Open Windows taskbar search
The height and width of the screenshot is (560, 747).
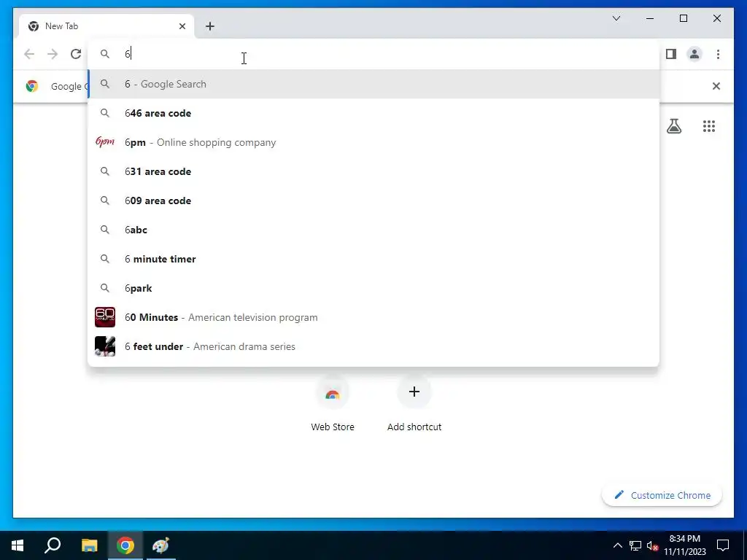pos(53,545)
